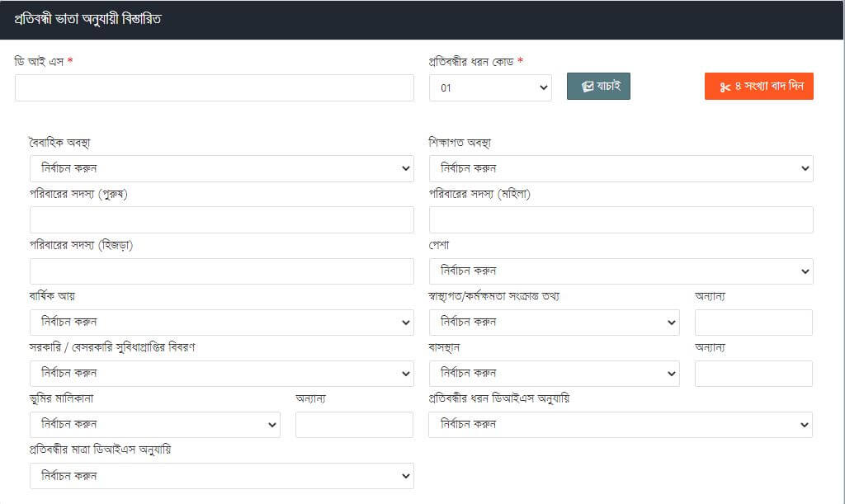Click the যাচাই verify button

click(x=598, y=86)
